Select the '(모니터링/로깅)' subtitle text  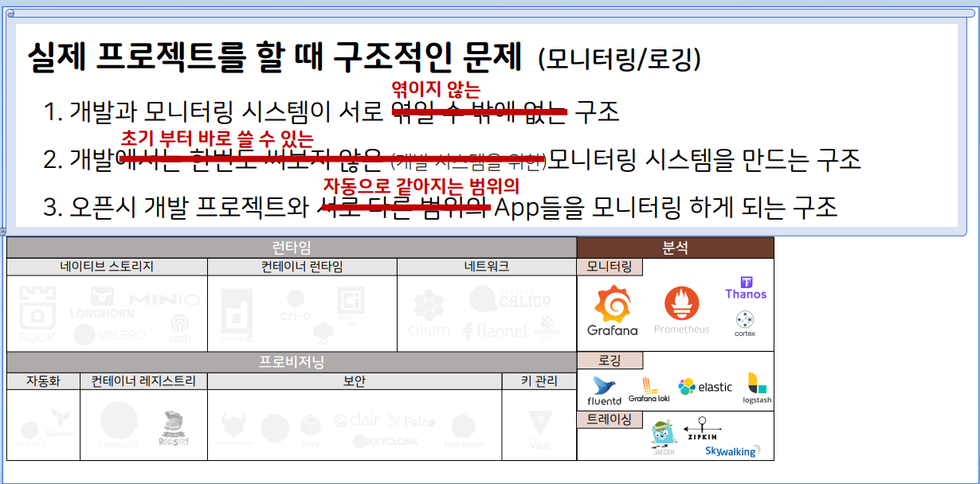[619, 58]
